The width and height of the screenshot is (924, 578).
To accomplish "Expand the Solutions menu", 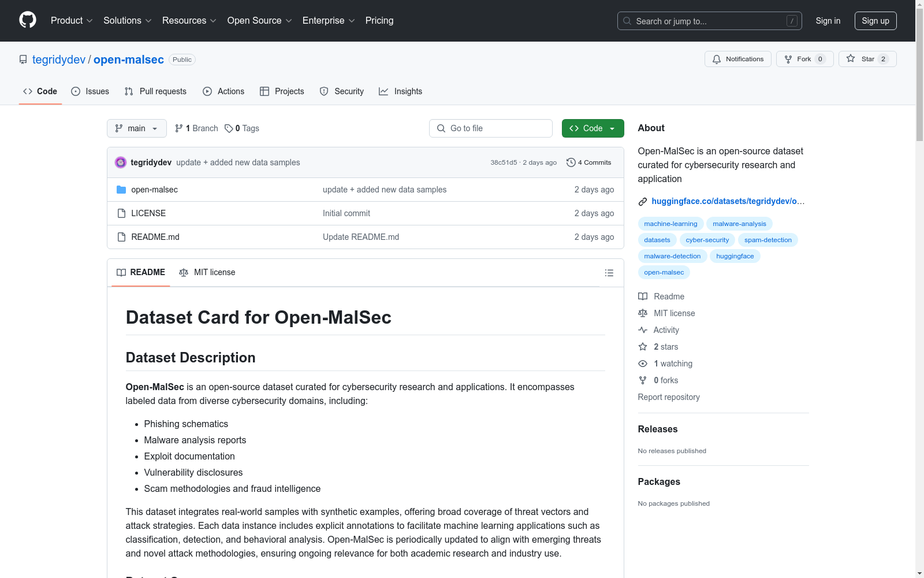I will 128,21.
